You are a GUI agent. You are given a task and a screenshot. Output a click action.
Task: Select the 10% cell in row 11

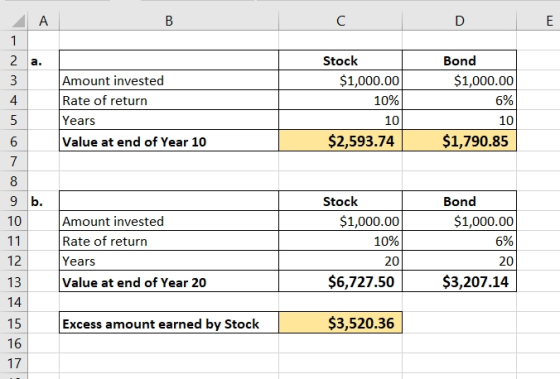[x=340, y=241]
